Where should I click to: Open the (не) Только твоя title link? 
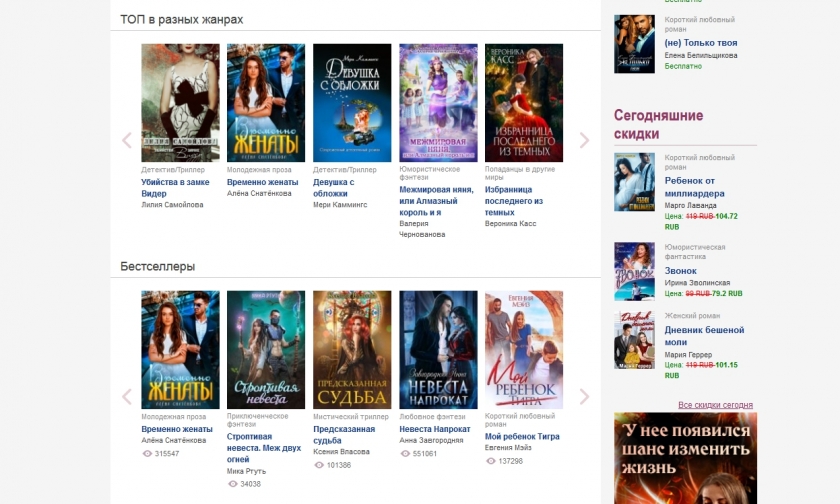(701, 43)
